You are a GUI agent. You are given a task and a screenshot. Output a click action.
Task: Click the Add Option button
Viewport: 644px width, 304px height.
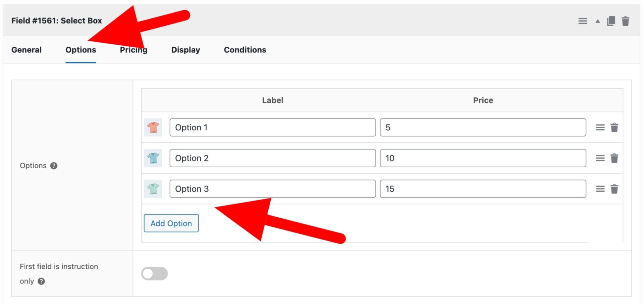pos(171,223)
